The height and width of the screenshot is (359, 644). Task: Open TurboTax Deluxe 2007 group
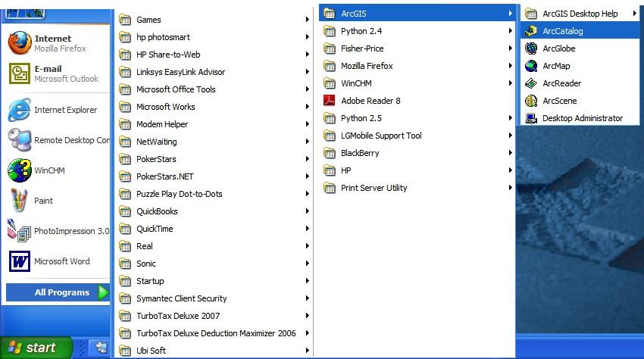click(214, 316)
